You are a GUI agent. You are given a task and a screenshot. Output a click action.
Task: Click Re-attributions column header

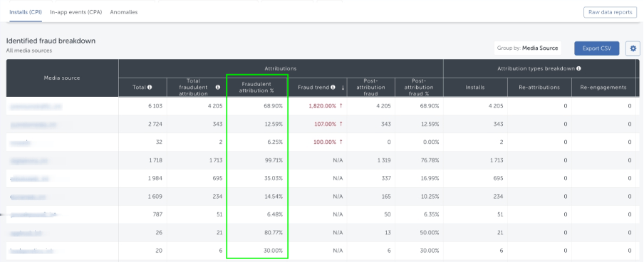point(539,87)
